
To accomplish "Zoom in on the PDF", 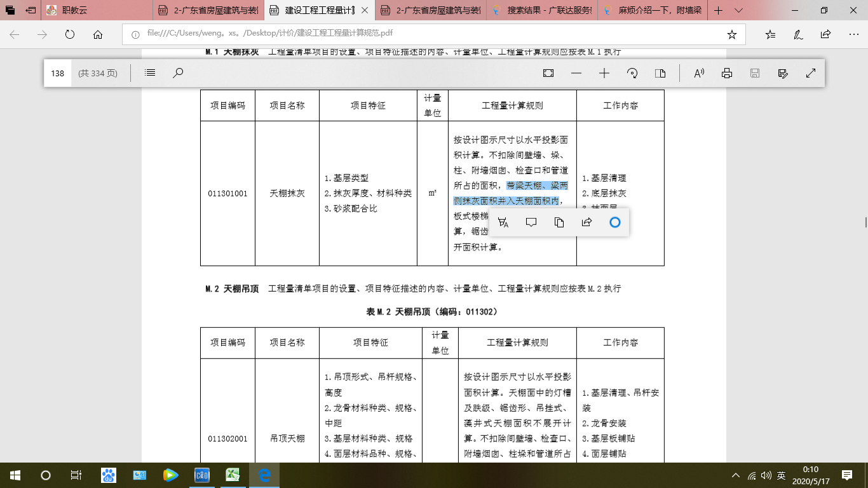I will 604,73.
